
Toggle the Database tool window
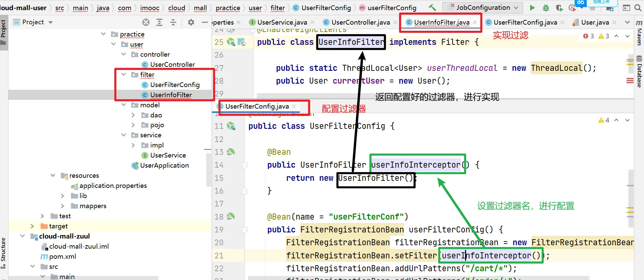639,72
